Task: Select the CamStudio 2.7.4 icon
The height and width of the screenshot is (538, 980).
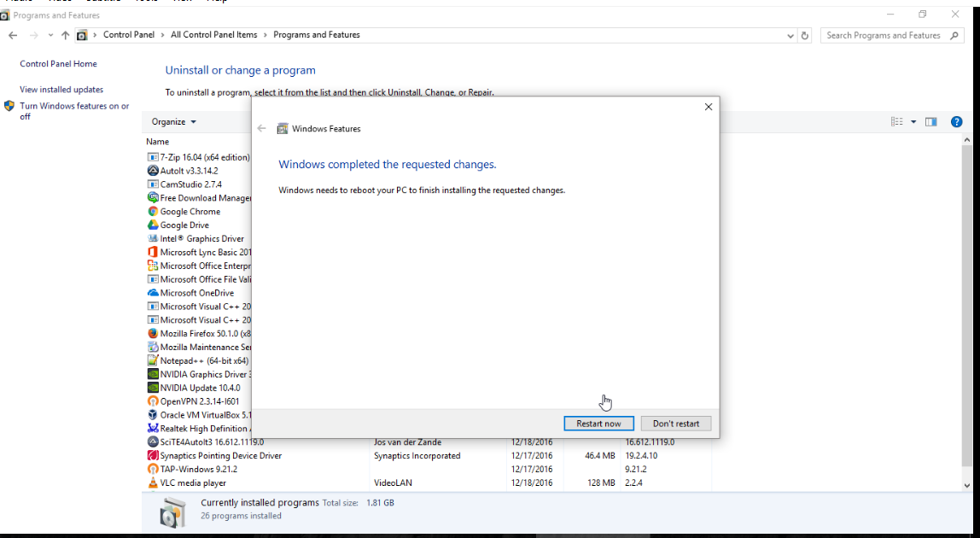Action: pyautogui.click(x=153, y=184)
